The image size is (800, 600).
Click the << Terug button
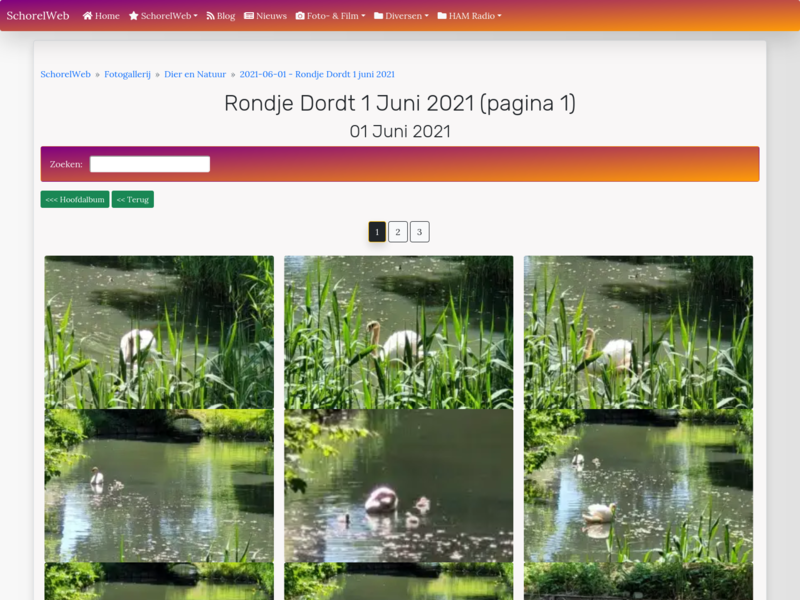click(133, 199)
